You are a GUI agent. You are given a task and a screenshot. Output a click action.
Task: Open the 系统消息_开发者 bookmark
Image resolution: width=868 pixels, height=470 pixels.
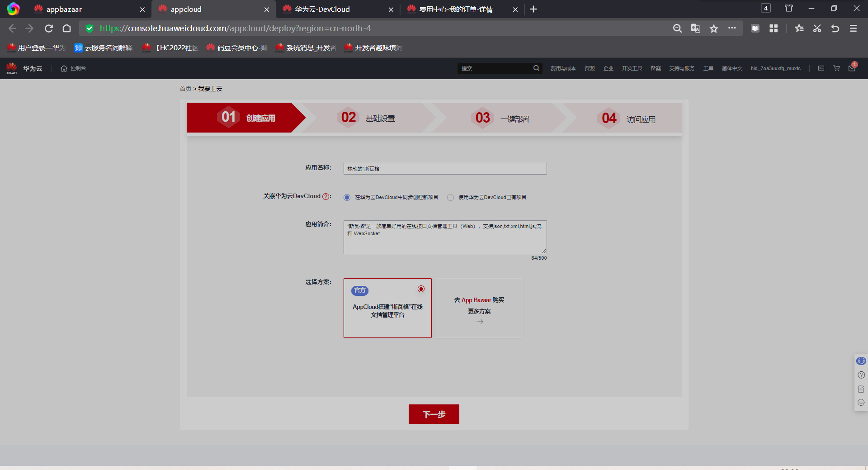[306, 47]
